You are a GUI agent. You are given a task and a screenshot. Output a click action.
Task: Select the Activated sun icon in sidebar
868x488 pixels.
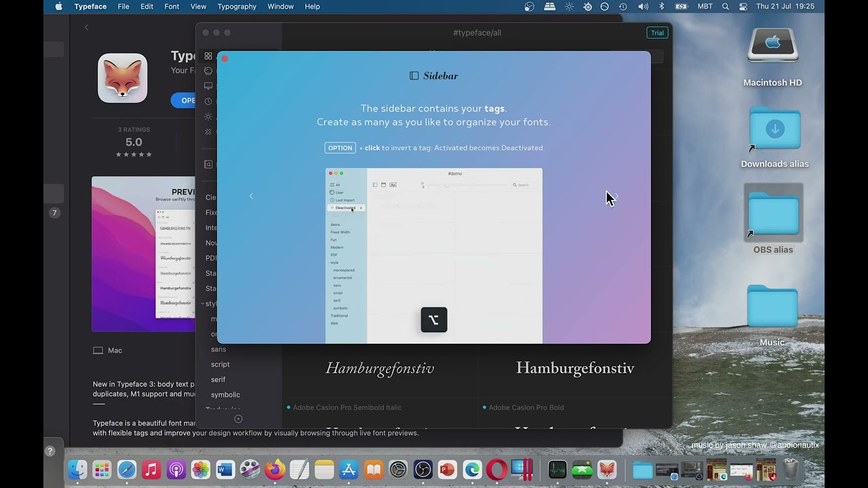click(208, 117)
